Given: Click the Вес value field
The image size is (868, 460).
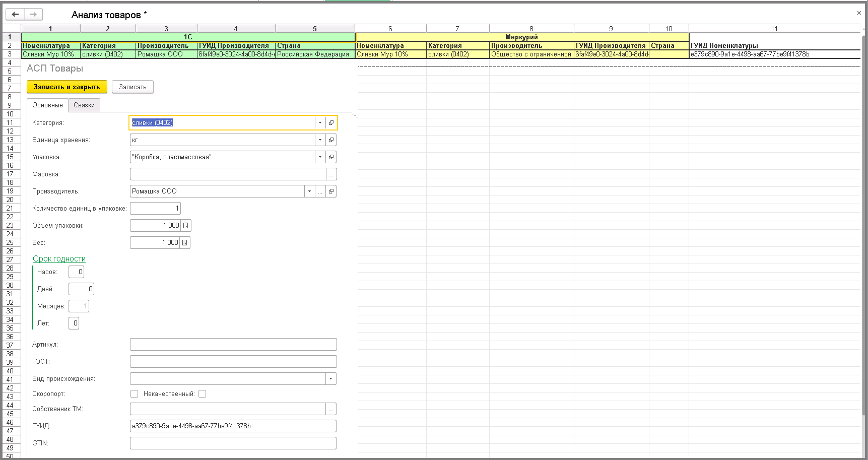Looking at the screenshot, I should pos(155,242).
